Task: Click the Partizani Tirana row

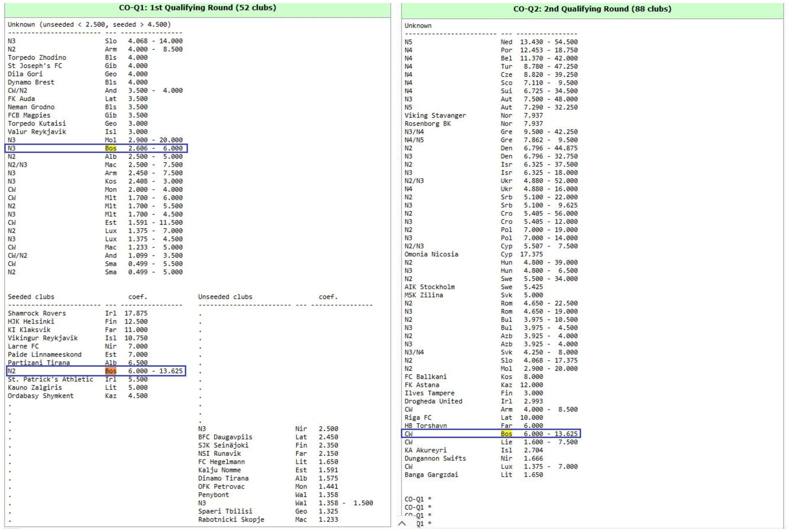Action: [x=78, y=362]
